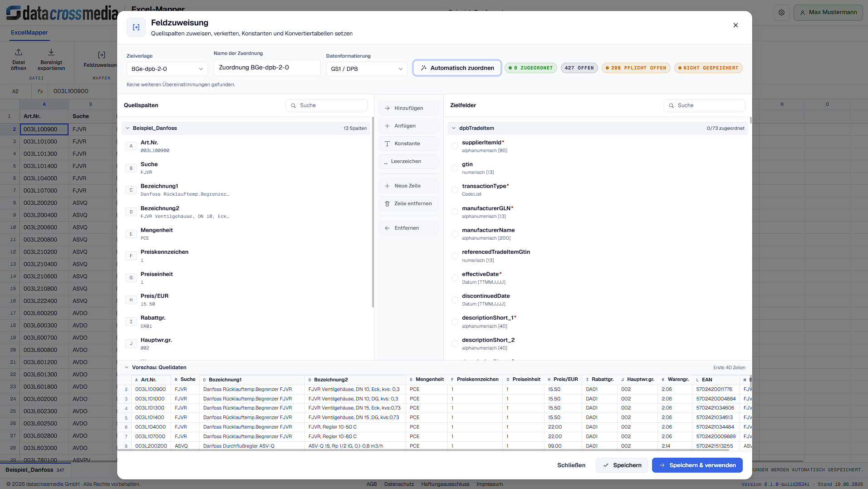This screenshot has height=489, width=868.
Task: Select the descriptionShort_1 target field radio
Action: coord(455,321)
